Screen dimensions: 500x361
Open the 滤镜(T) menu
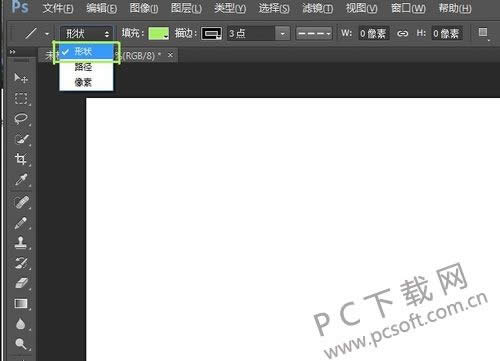pyautogui.click(x=318, y=8)
